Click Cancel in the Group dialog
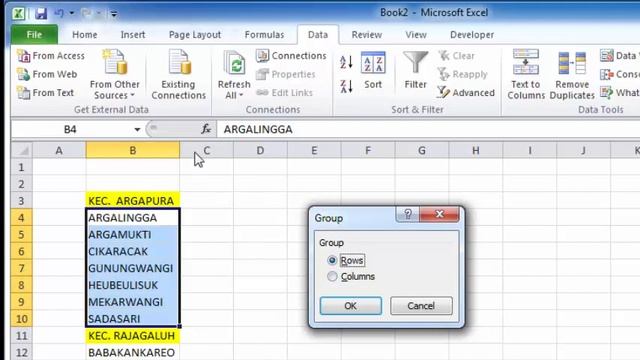This screenshot has height=360, width=640. tap(421, 306)
